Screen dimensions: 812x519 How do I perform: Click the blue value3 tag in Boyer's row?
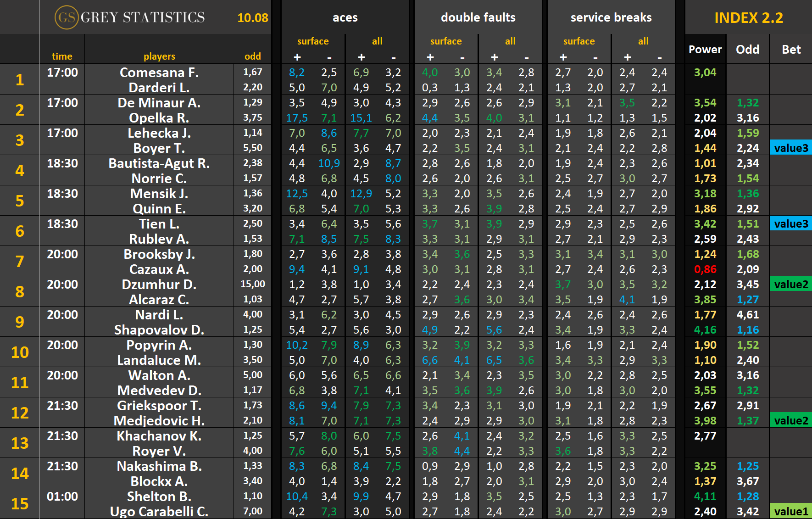791,148
